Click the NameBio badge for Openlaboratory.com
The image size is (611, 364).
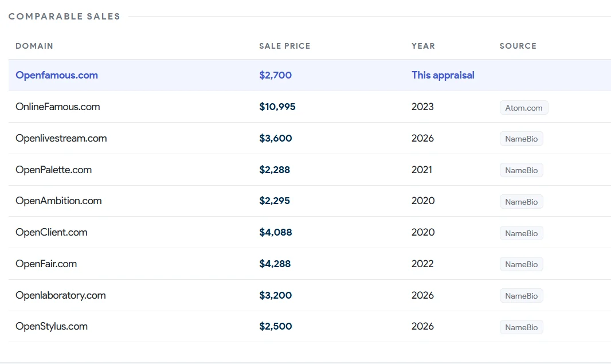tap(522, 296)
